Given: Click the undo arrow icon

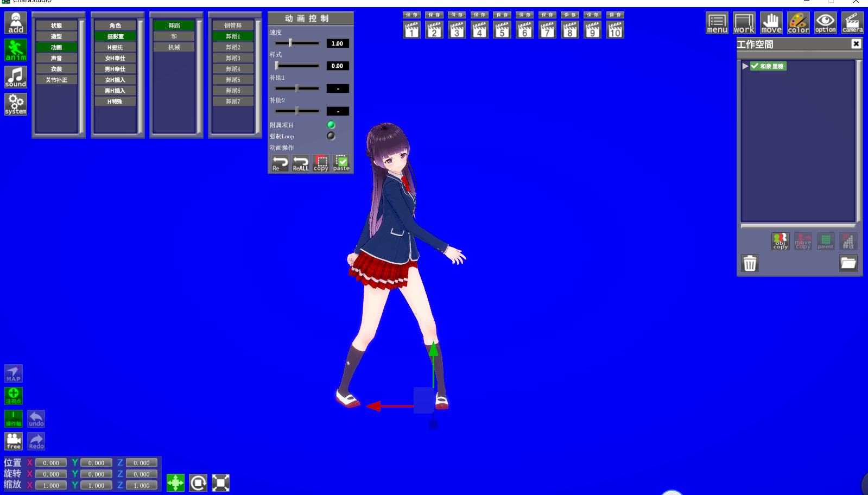Looking at the screenshot, I should tap(36, 418).
